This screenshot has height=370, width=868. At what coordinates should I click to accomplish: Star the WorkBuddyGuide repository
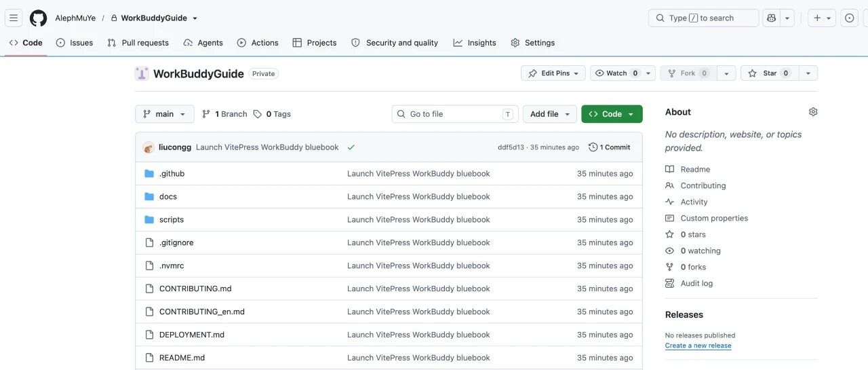770,73
